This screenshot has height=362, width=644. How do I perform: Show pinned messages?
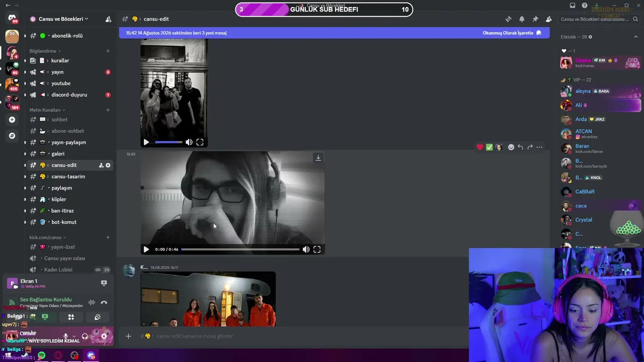point(535,19)
